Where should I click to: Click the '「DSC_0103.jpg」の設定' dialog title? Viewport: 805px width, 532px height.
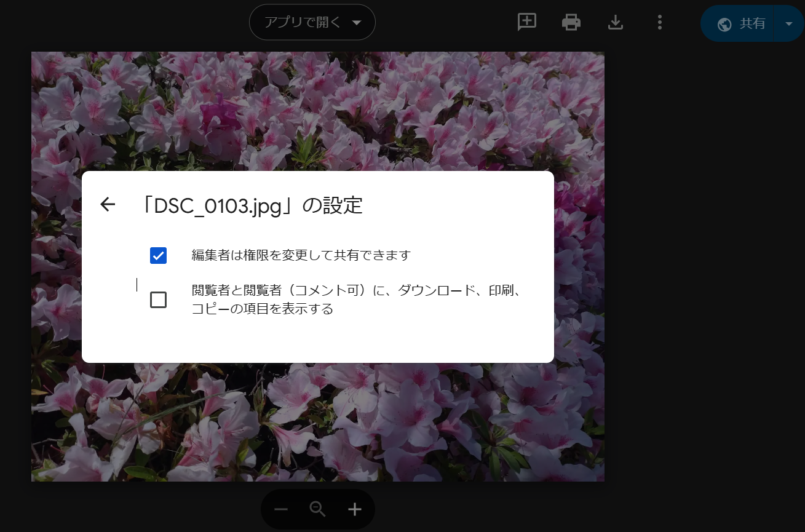[251, 205]
